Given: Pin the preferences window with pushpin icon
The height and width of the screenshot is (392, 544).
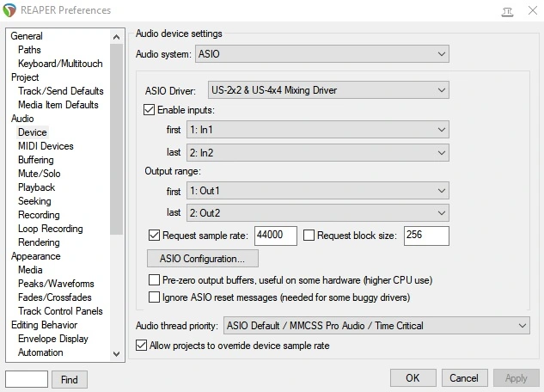Looking at the screenshot, I should coord(509,10).
